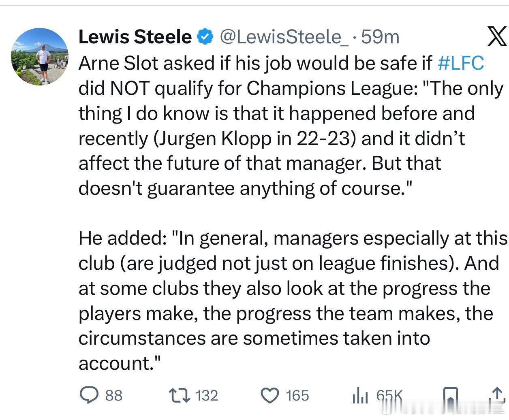Click the 88 replies count

pyautogui.click(x=113, y=395)
